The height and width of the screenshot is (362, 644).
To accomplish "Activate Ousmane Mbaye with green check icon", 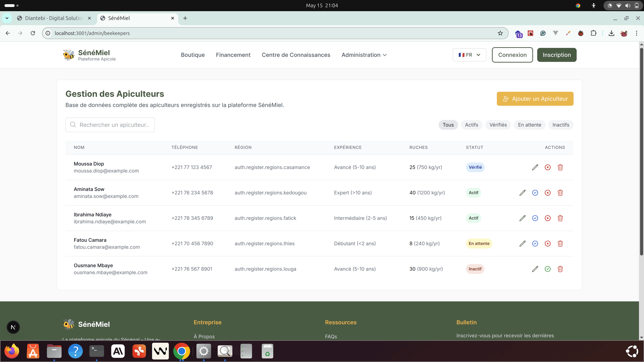I will pyautogui.click(x=548, y=269).
